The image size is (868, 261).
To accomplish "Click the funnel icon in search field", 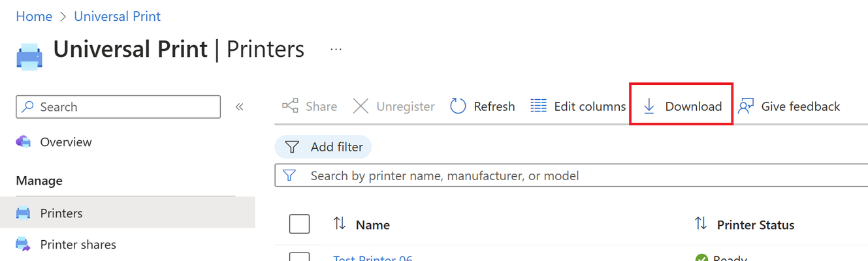I will click(x=289, y=176).
